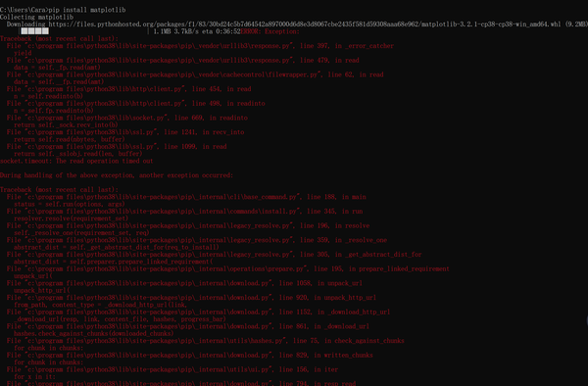This screenshot has width=588, height=386.
Task: Click the socket.py line 669 readinto entry
Action: (x=127, y=118)
